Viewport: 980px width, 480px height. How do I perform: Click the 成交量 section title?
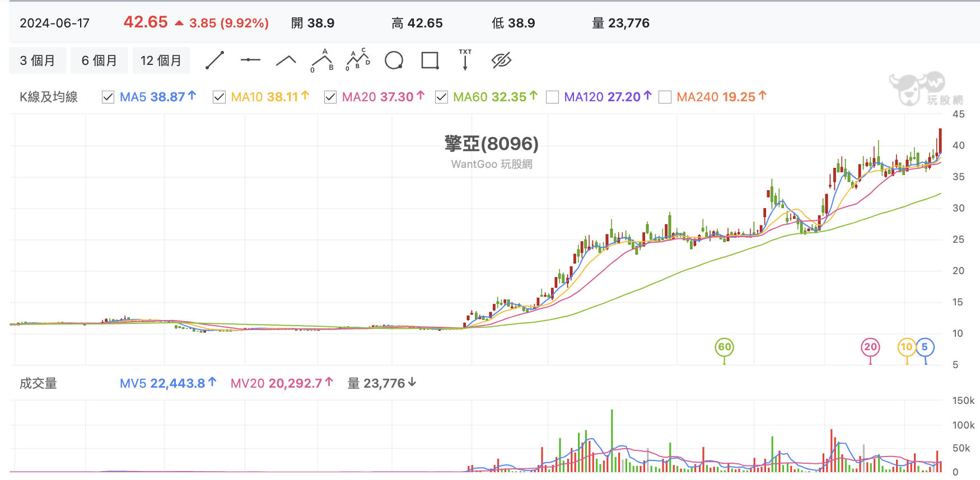(38, 383)
